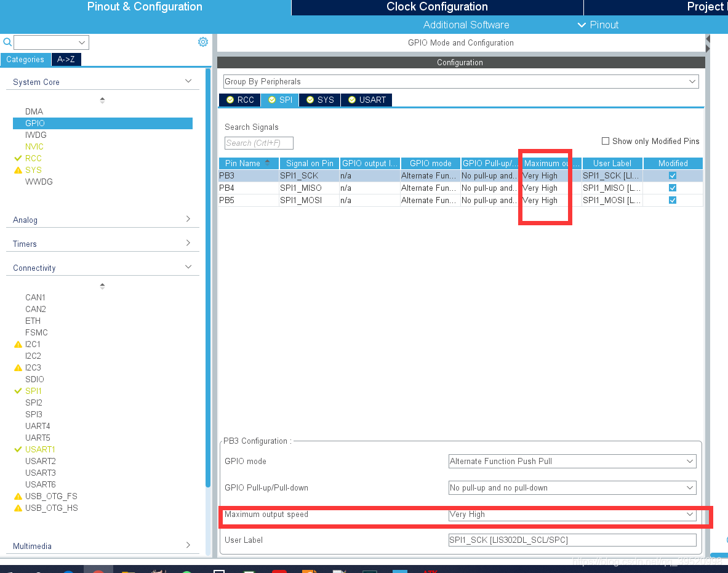Click the Connectivity list collapse arrow
The height and width of the screenshot is (573, 728).
coord(102,286)
